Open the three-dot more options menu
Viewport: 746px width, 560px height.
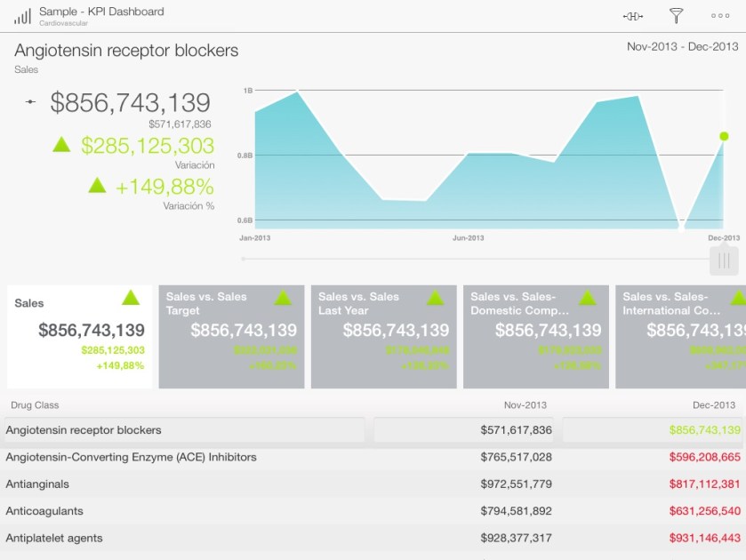[720, 16]
